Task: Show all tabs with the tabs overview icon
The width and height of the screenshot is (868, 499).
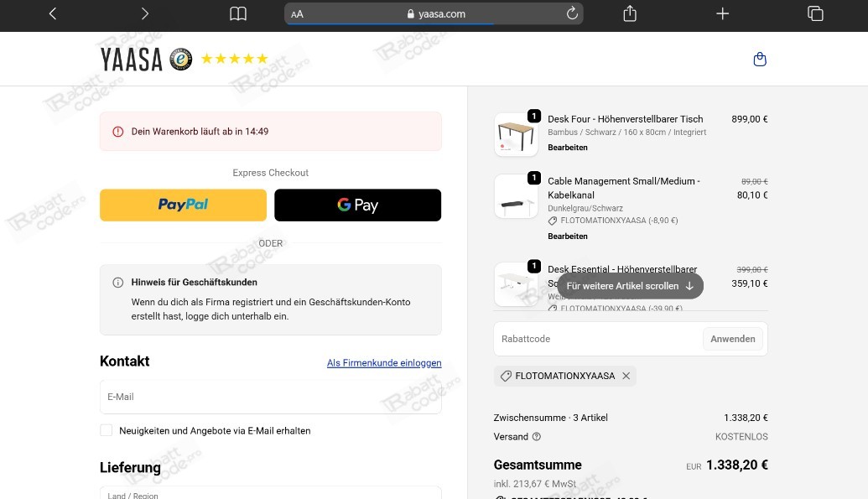Action: (x=815, y=13)
